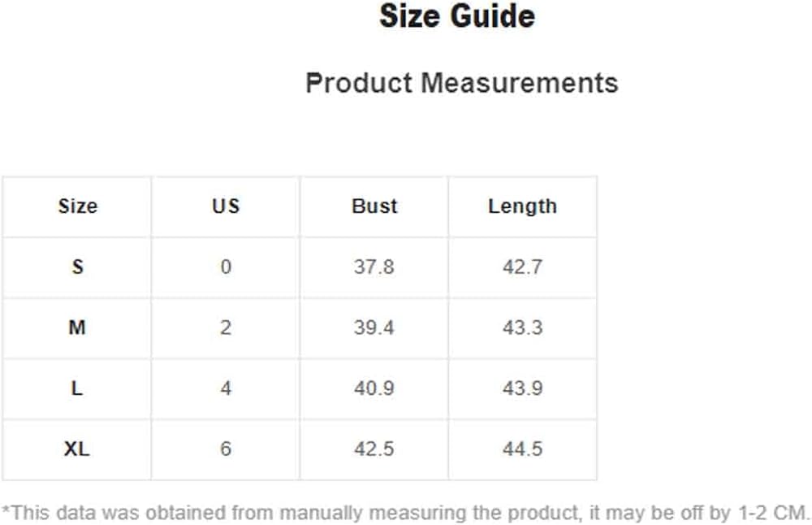Select the 40.9 bust cell
Screen dimensions: 812x525
tap(374, 388)
